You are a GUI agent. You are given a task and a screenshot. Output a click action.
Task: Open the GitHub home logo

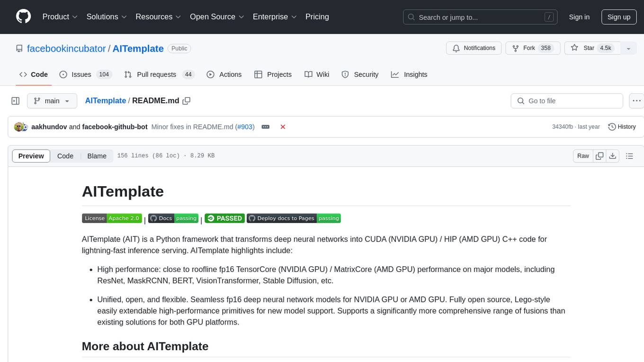pyautogui.click(x=23, y=17)
